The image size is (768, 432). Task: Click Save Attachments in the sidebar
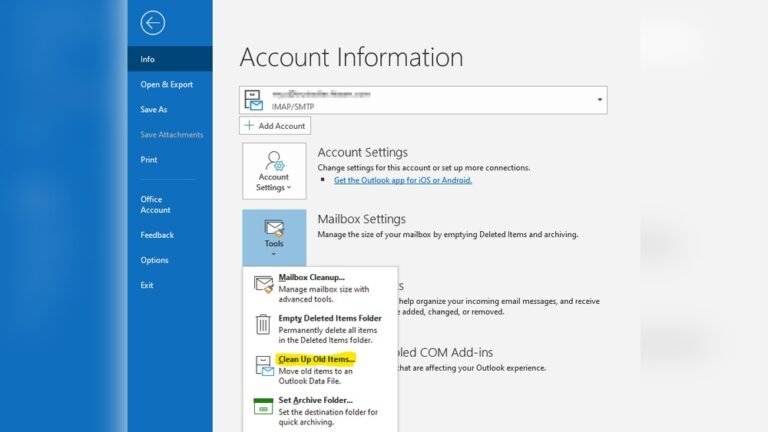[171, 134]
